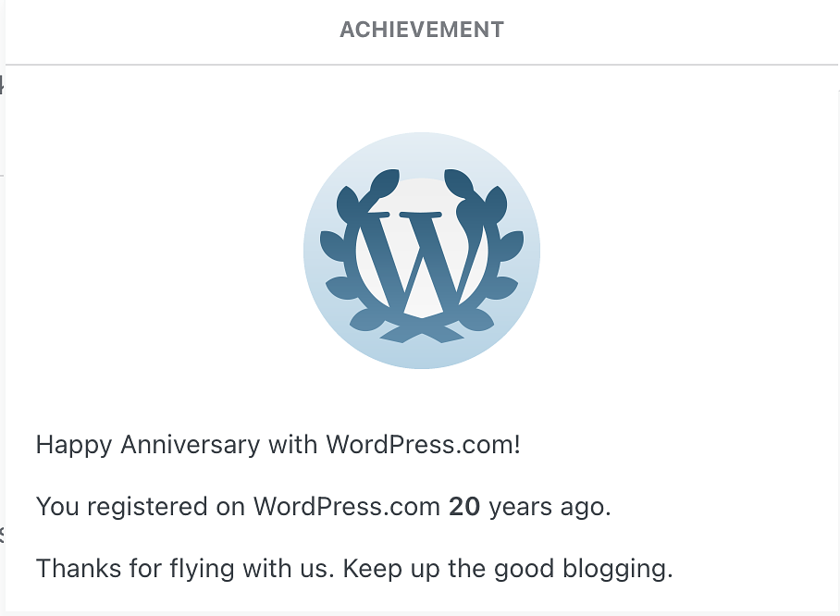Click the sentence Thanks for flying with us
The image size is (840, 616).
[185, 568]
